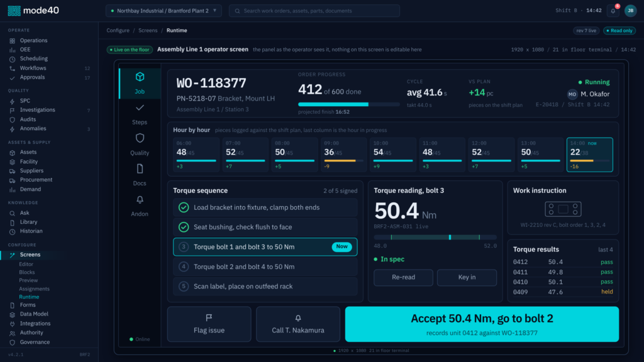This screenshot has width=644, height=362.
Task: Click the Authority people icon
Action: click(13, 333)
